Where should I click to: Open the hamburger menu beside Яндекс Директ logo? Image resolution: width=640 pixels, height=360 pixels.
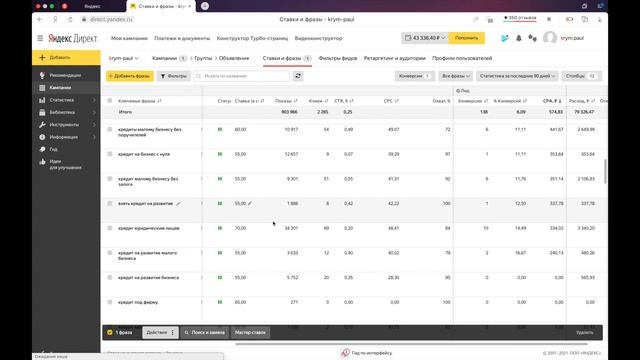[40, 38]
